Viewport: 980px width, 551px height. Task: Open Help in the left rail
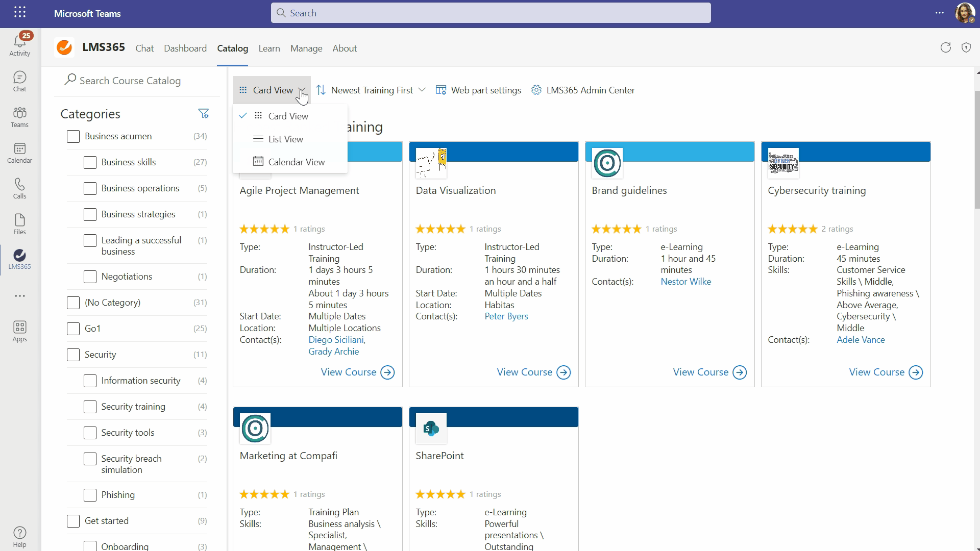20,537
